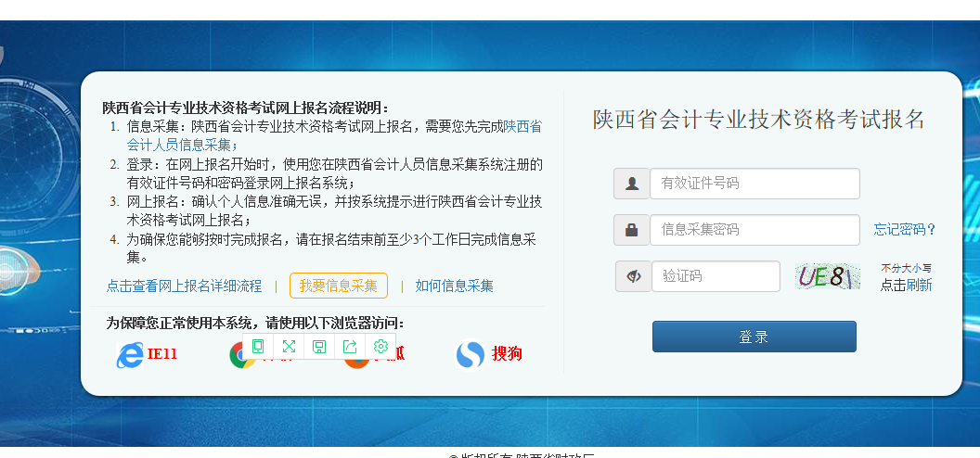The height and width of the screenshot is (458, 980).
Task: Click the mobile view icon in floating toolbar
Action: pyautogui.click(x=258, y=347)
